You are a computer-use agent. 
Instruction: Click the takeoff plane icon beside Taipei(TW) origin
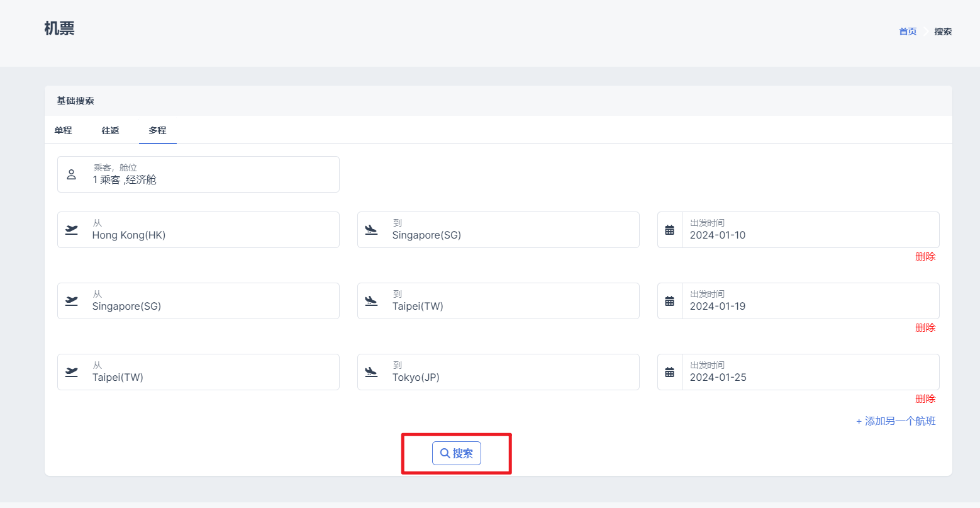point(72,372)
